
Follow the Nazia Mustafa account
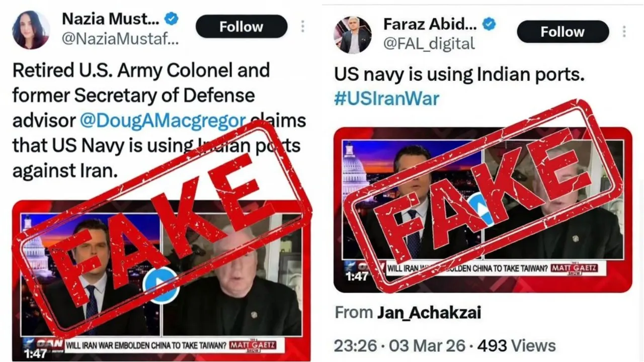click(x=242, y=27)
